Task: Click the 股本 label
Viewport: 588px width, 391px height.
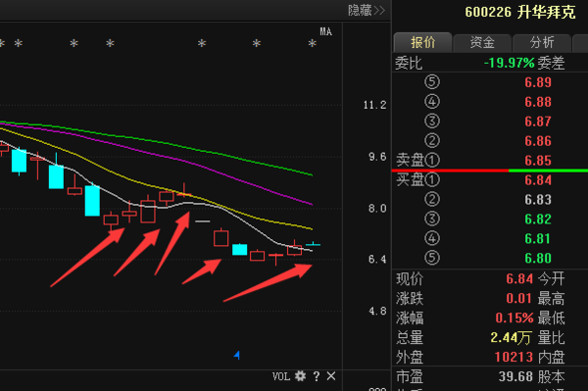Action: click(x=551, y=376)
